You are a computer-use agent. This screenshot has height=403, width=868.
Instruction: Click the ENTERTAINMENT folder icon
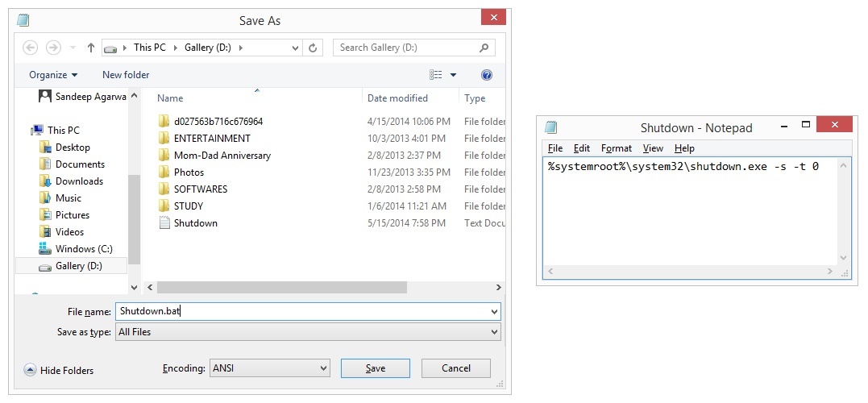tap(164, 139)
